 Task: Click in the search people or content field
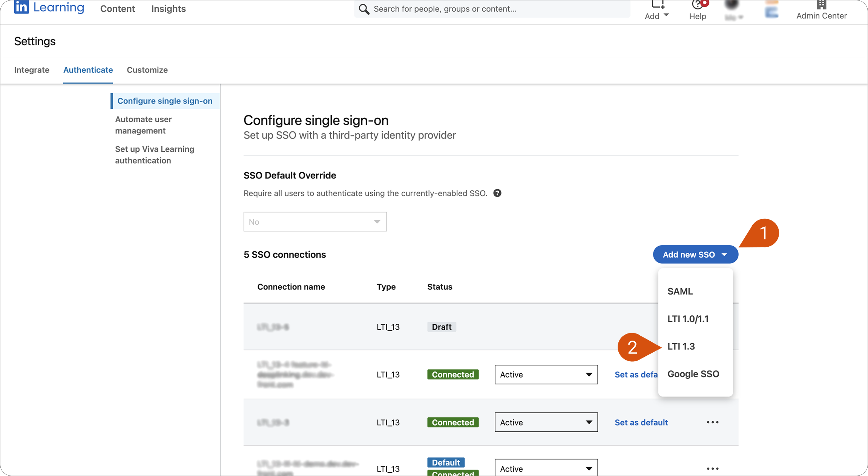pos(492,9)
